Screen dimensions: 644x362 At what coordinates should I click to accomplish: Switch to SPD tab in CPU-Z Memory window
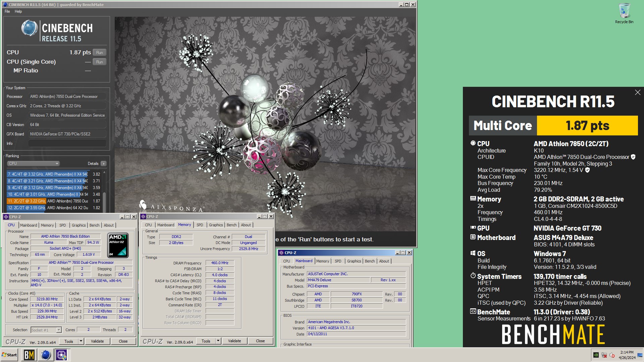click(200, 225)
